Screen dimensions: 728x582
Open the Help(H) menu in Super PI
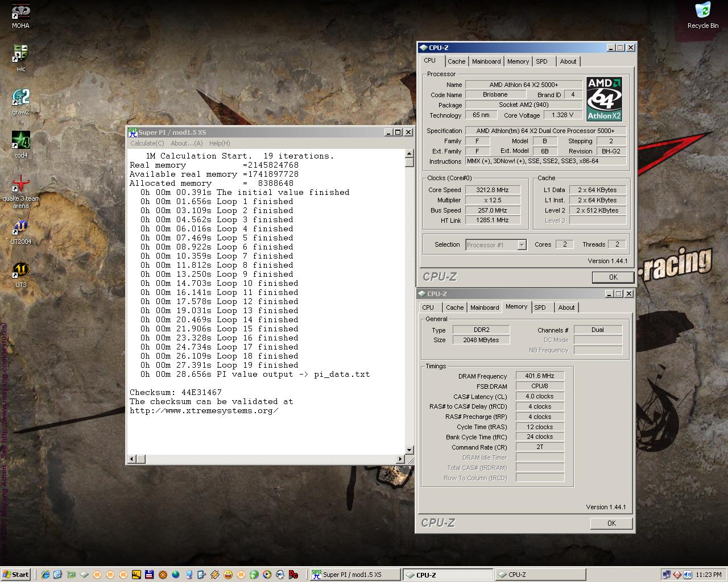pyautogui.click(x=220, y=143)
